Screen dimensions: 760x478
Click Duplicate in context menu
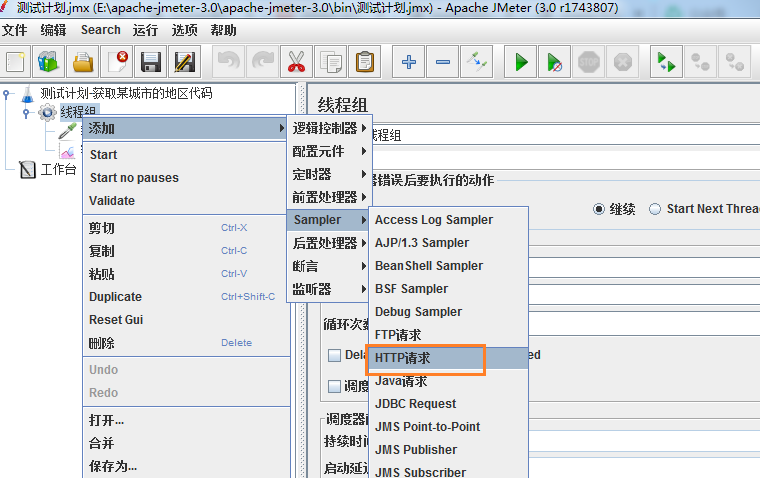pyautogui.click(x=187, y=297)
